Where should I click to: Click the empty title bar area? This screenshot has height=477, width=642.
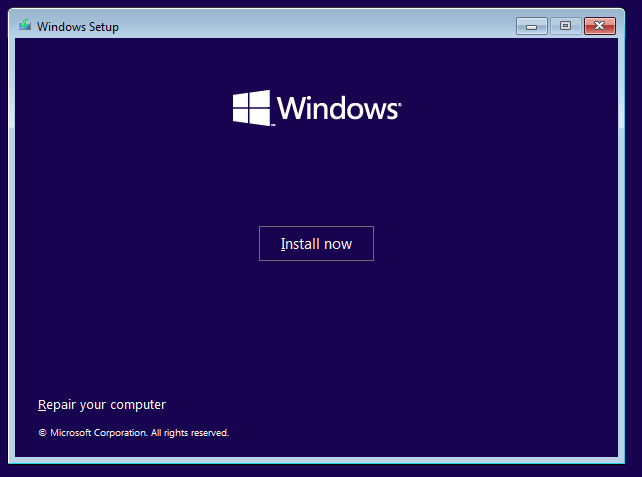click(300, 26)
